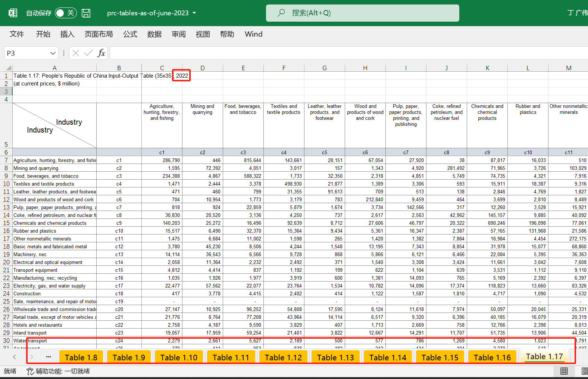Screen dimensions: 588x379
Task: Click the Select All corner triangle
Action: pyautogui.click(x=8, y=68)
